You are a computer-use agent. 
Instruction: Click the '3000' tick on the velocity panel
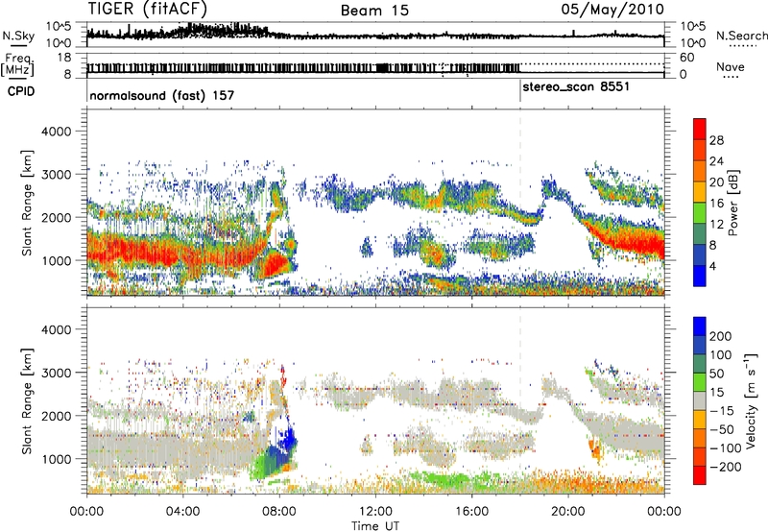[x=56, y=373]
